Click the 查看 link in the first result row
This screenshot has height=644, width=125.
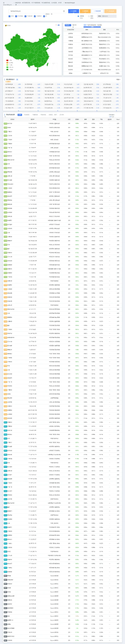pos(118,124)
